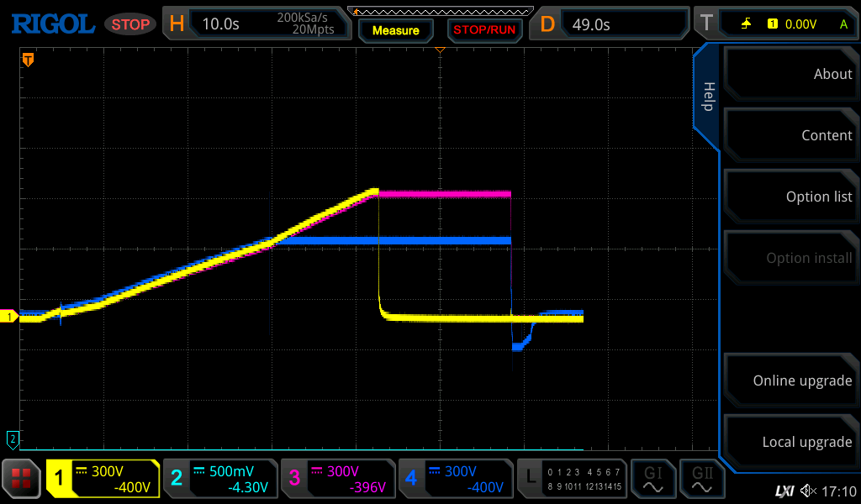The image size is (861, 504).
Task: Toggle channel 1 with 300V scale
Action: click(103, 479)
